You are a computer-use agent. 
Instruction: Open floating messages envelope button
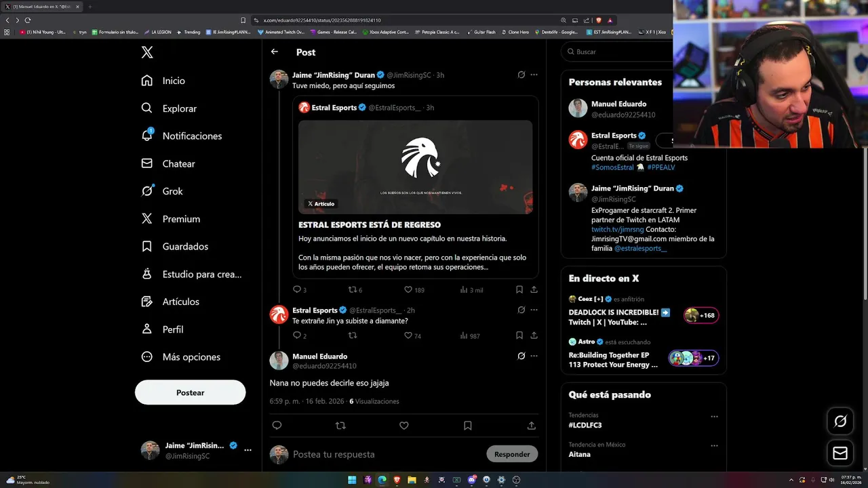[840, 453]
